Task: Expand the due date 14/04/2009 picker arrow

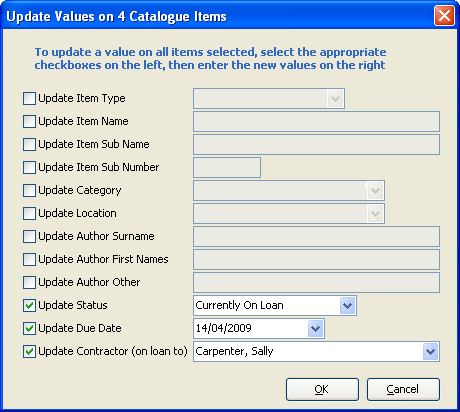Action: (315, 329)
